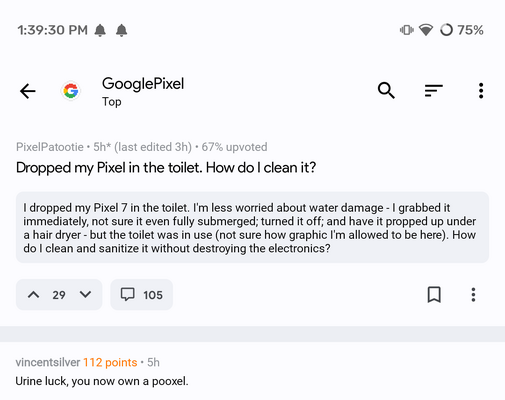505x400 pixels.
Task: Tap the first notification bell icon
Action: [100, 30]
